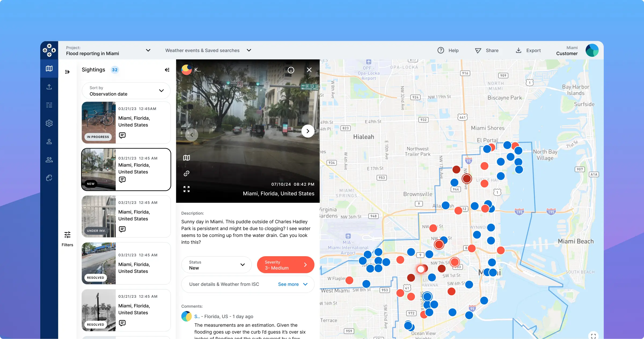Open the users group icon in sidebar
This screenshot has height=339, width=644.
[49, 160]
